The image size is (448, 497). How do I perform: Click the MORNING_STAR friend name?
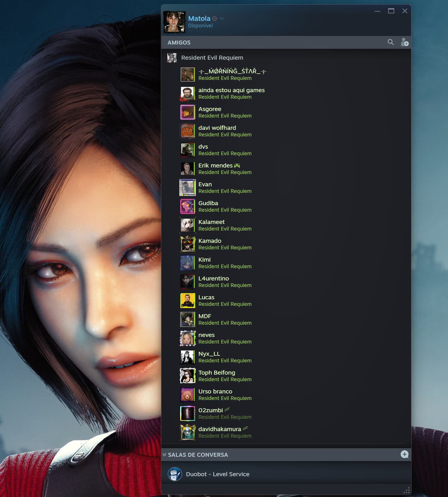point(232,71)
